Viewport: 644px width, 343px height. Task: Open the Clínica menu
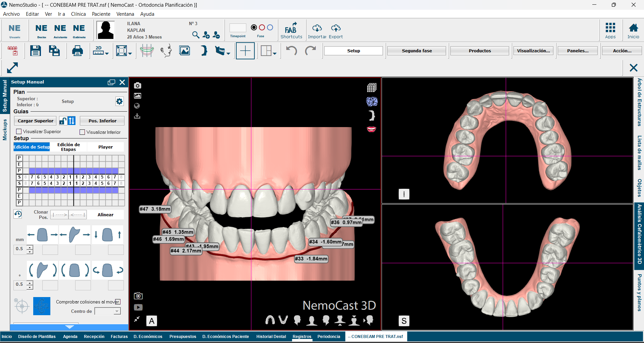[78, 14]
